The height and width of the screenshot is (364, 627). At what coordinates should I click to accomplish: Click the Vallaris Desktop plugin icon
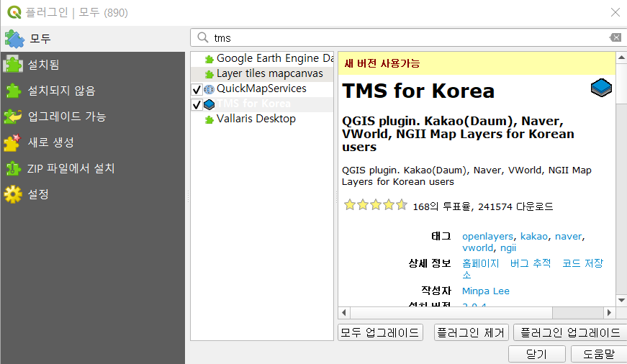coord(209,119)
